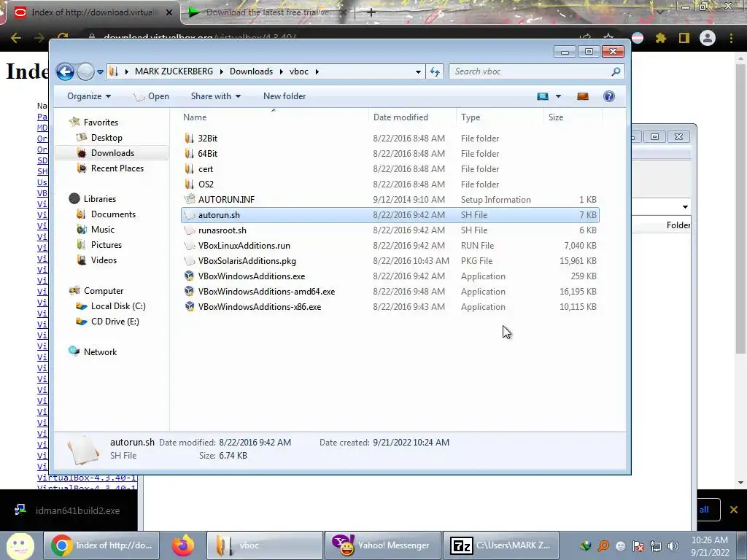Open Chrome three-dot menu
Image resolution: width=747 pixels, height=560 pixels.
(x=731, y=38)
